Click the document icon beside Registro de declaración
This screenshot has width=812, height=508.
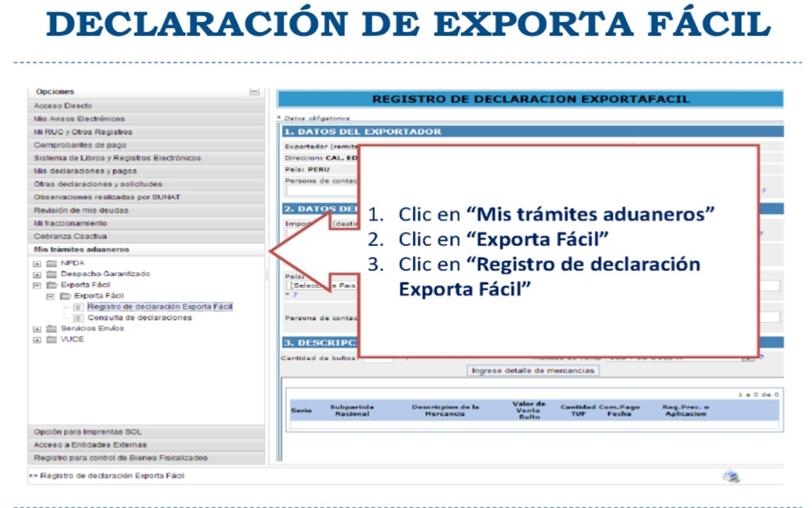(x=80, y=307)
